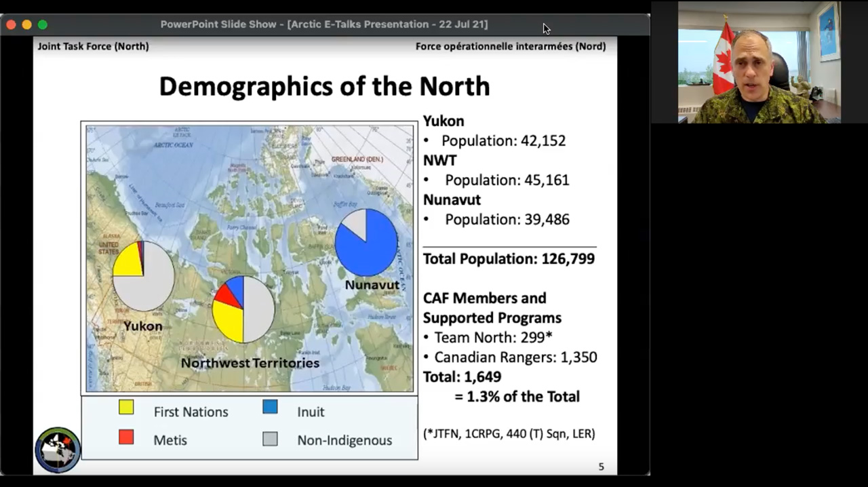
Task: Click the yellow minimize window button
Action: coord(26,24)
